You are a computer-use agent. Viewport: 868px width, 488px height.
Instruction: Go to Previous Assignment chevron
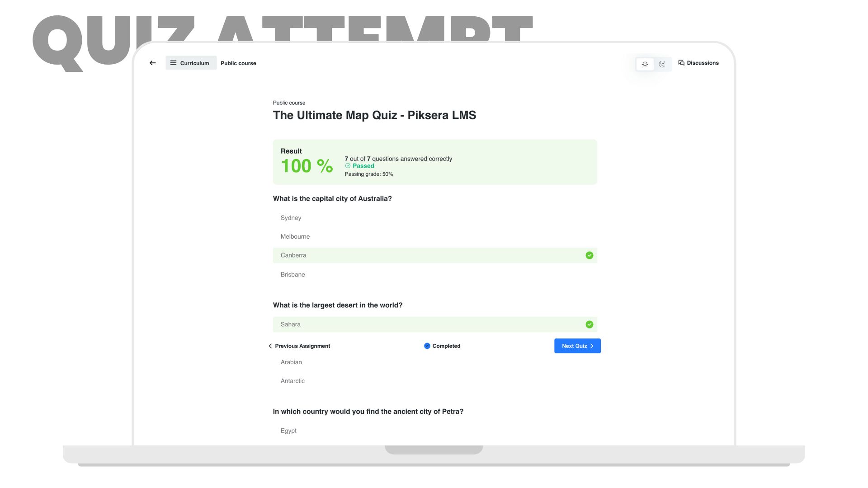(x=270, y=346)
